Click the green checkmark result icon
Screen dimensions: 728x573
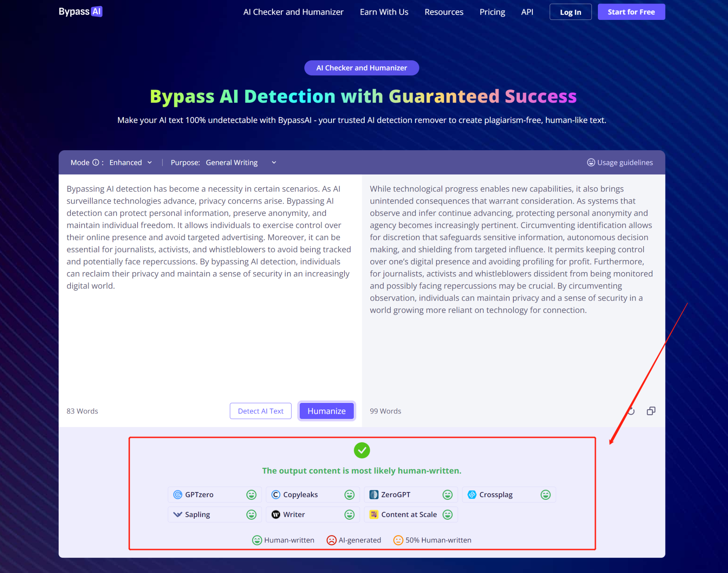(x=362, y=450)
